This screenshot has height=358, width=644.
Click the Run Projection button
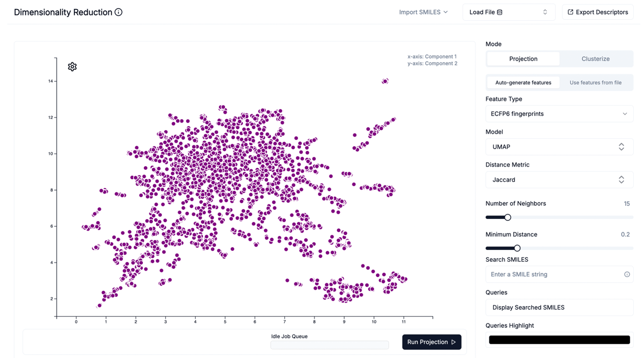tap(431, 342)
